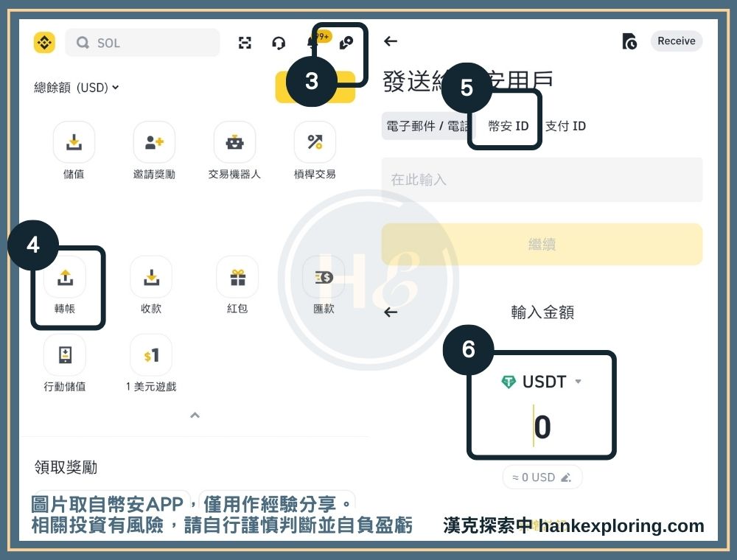This screenshot has height=560, width=737.
Task: Open the customer support headset icon
Action: 279,43
